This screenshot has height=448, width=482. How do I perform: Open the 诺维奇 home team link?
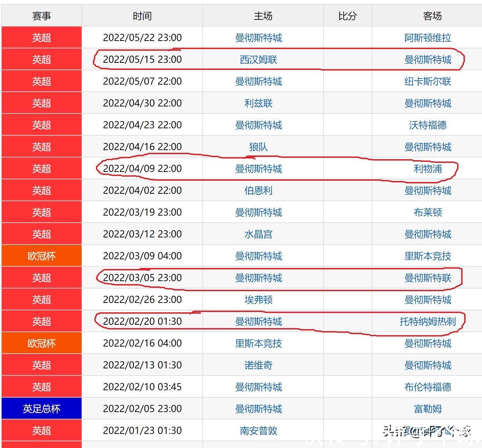pos(258,365)
